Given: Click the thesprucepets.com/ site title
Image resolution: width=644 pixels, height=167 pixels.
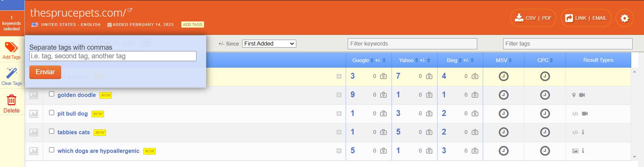Looking at the screenshot, I should coord(78,13).
